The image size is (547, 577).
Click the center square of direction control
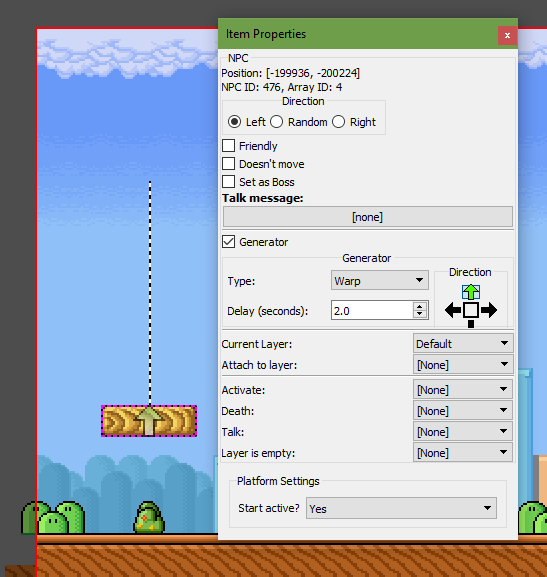point(471,310)
